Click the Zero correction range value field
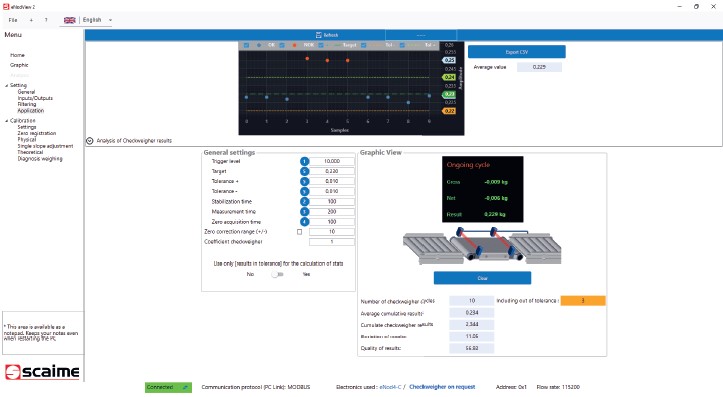This screenshot has height=397, width=723. point(332,232)
